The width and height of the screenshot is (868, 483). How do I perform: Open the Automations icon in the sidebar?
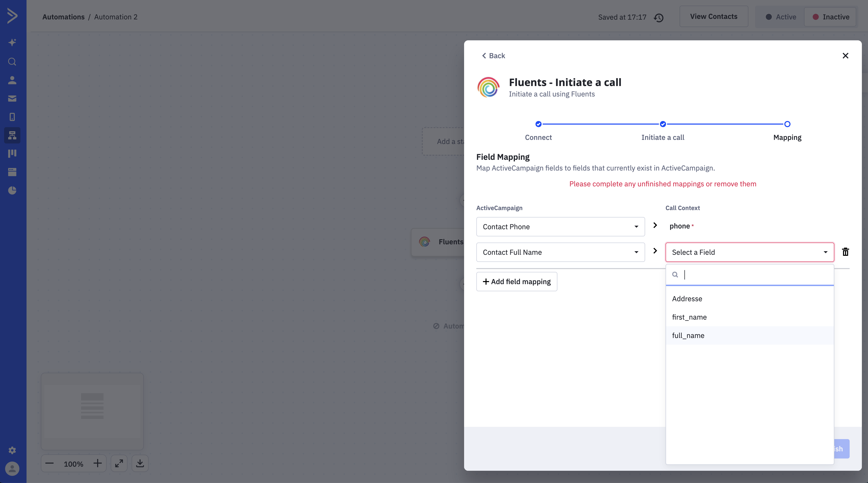pos(12,135)
